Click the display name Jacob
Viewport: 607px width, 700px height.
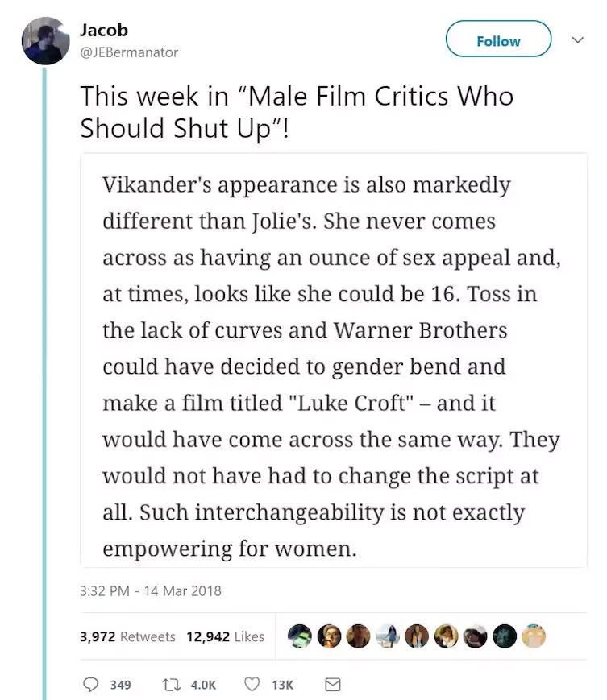[x=104, y=31]
